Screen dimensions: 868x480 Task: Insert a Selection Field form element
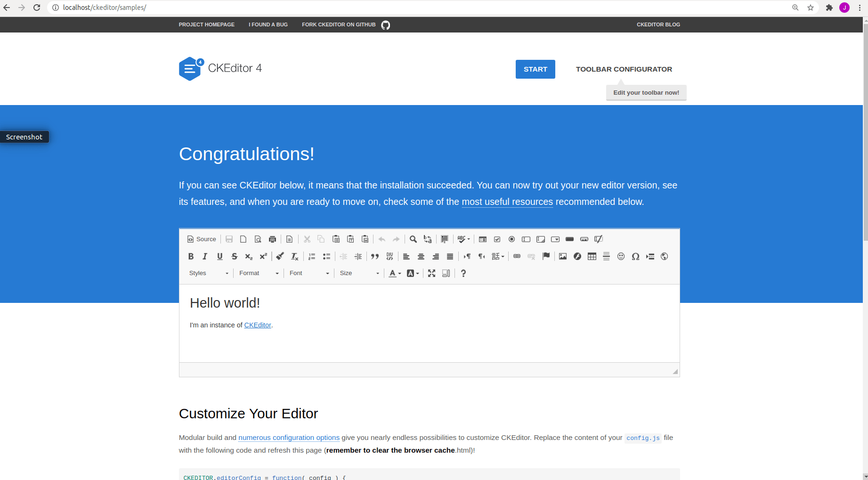pos(555,239)
